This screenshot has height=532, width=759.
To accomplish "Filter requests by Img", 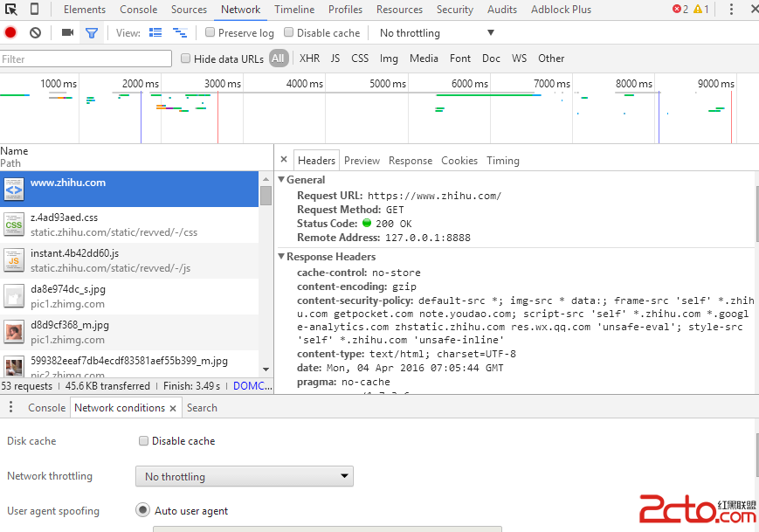I will click(x=389, y=59).
